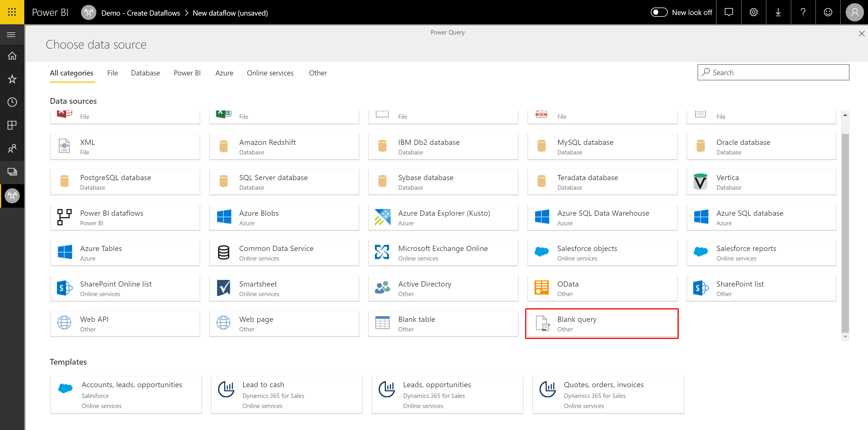Open the settings gear icon

[753, 12]
